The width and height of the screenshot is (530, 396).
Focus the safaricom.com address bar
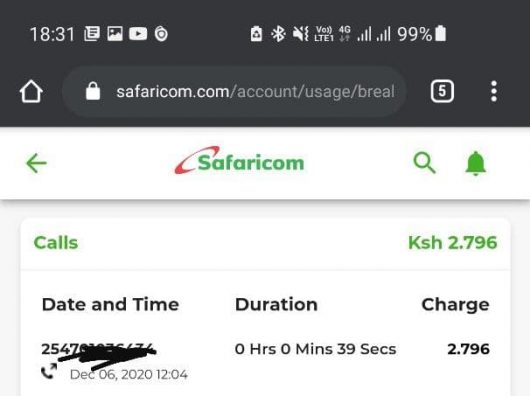pyautogui.click(x=234, y=91)
